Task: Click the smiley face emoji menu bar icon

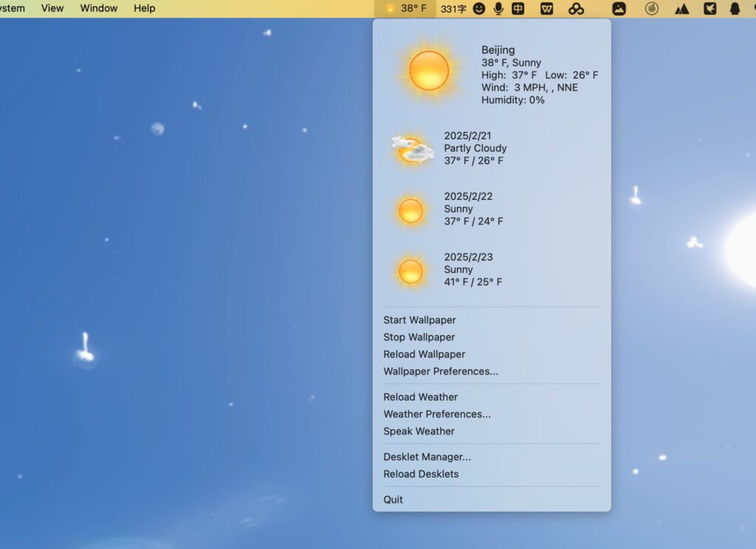Action: pos(479,8)
